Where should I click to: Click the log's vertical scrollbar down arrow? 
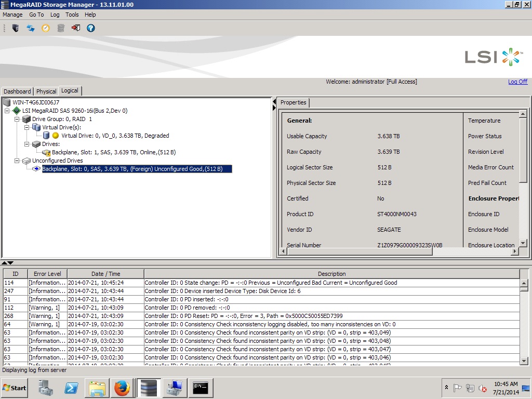pos(524,361)
